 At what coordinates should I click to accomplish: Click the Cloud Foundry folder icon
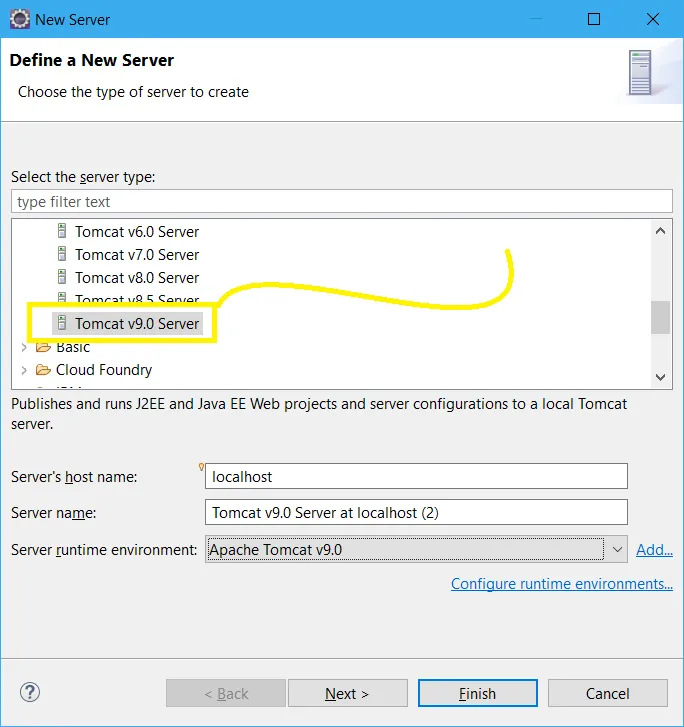[x=43, y=370]
